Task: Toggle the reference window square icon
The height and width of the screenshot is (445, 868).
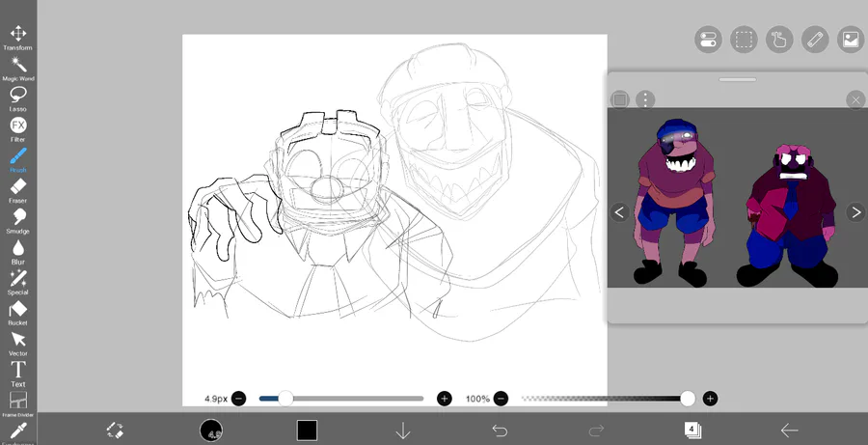Action: pyautogui.click(x=620, y=99)
